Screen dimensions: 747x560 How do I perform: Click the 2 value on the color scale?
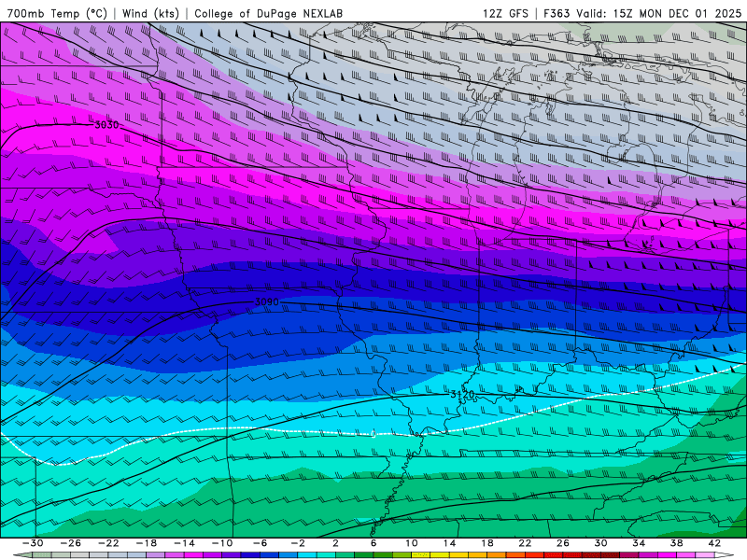335,543
